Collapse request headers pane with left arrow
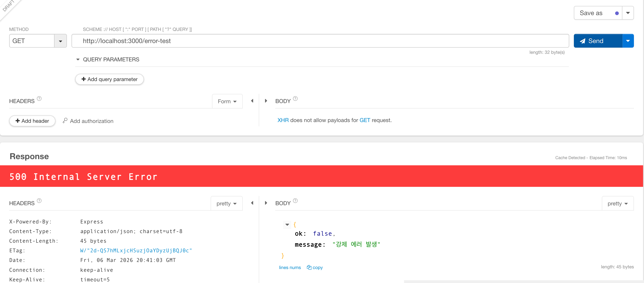Image resolution: width=644 pixels, height=283 pixels. pyautogui.click(x=252, y=101)
